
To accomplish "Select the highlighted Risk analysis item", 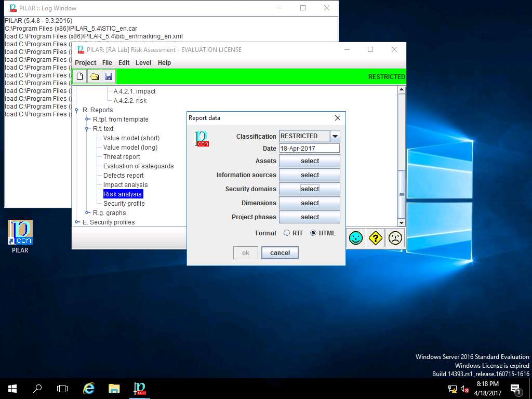I will tap(123, 194).
